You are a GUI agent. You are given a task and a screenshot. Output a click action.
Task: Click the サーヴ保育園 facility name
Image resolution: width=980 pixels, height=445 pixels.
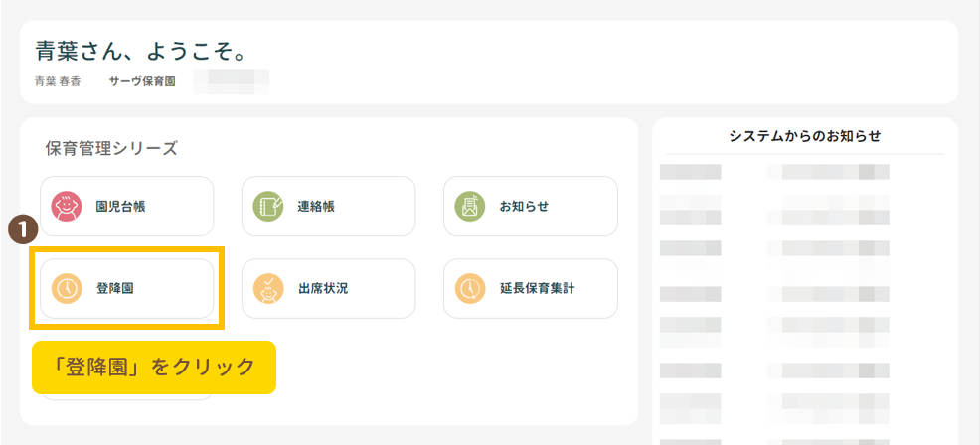[x=142, y=81]
